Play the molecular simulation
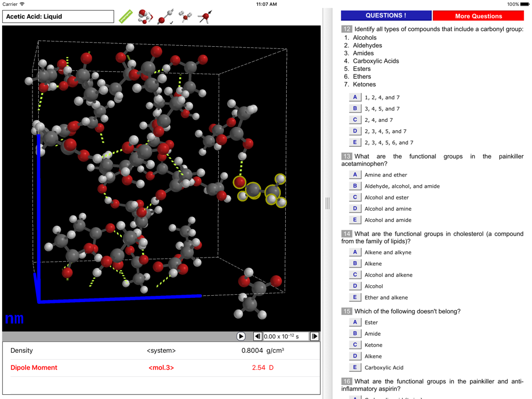 [241, 336]
